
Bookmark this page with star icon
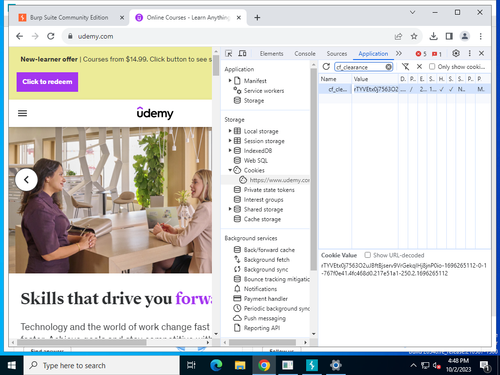414,36
